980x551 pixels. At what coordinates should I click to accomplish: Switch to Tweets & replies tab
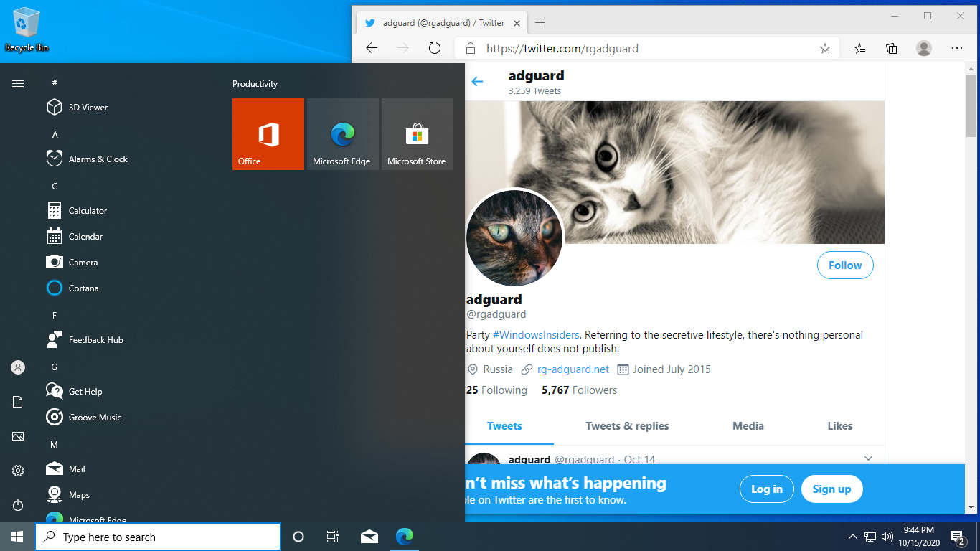coord(627,426)
